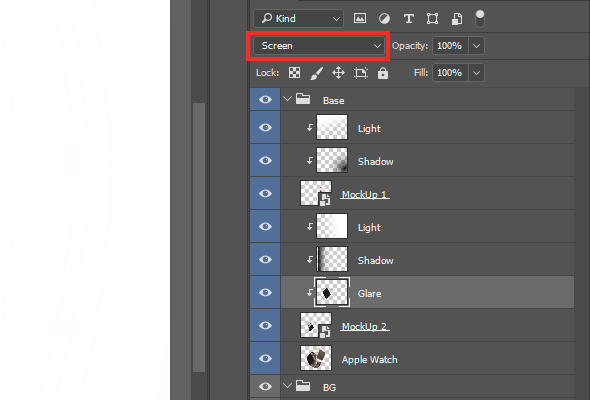Image resolution: width=590 pixels, height=400 pixels.
Task: Click the Fill percentage field
Action: (450, 73)
